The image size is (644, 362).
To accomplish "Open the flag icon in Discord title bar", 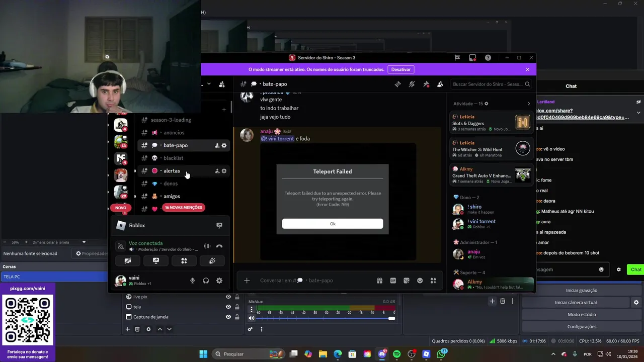I will click(x=457, y=58).
